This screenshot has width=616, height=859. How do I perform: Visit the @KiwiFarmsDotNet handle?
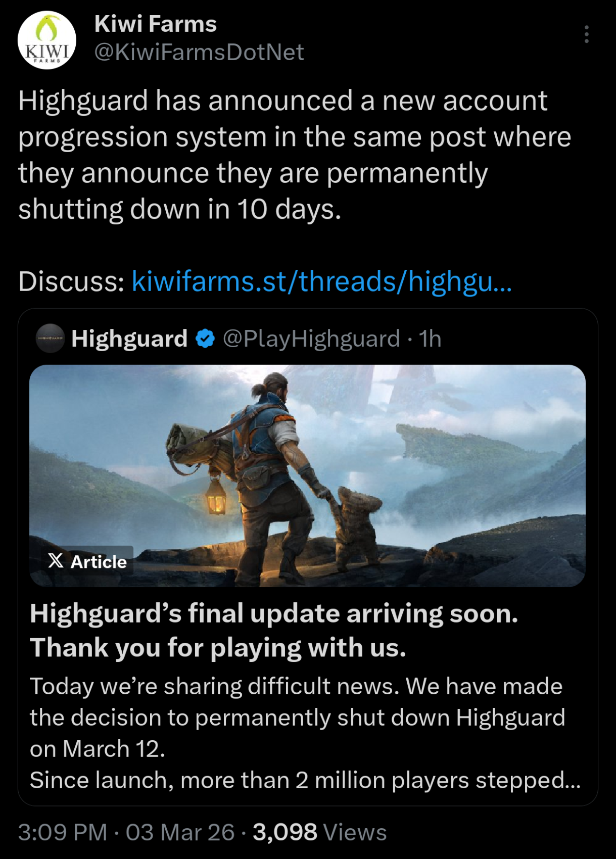200,52
